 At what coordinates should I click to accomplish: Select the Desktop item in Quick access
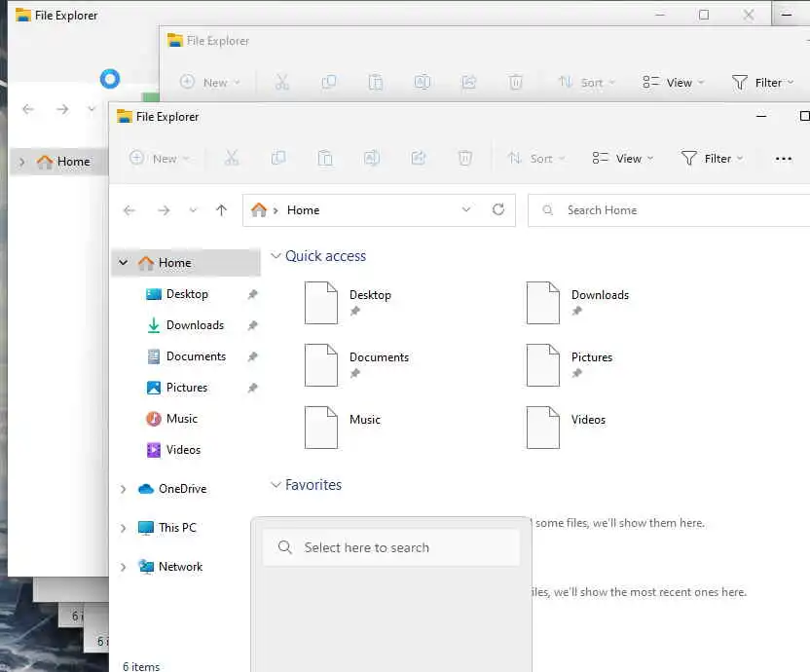(349, 302)
